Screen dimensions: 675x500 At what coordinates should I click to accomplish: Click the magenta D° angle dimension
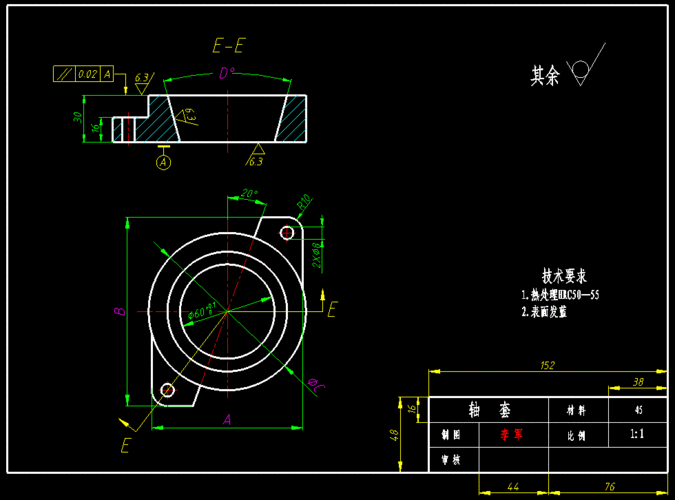point(227,73)
